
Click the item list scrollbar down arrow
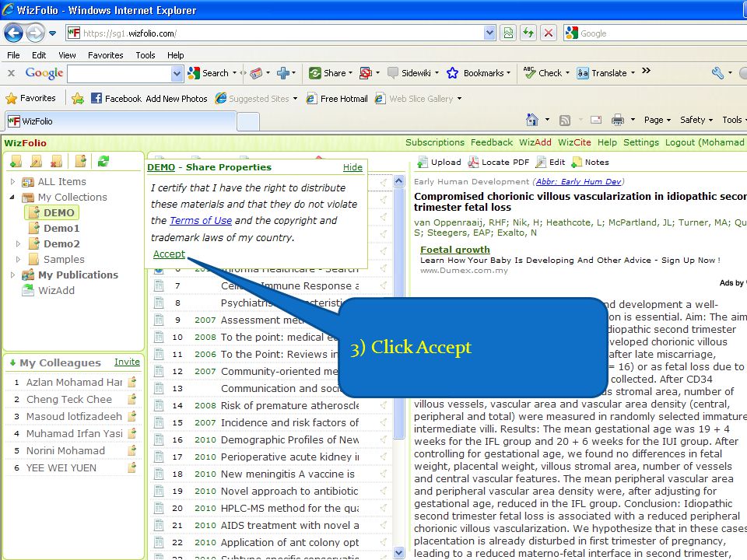(x=399, y=552)
